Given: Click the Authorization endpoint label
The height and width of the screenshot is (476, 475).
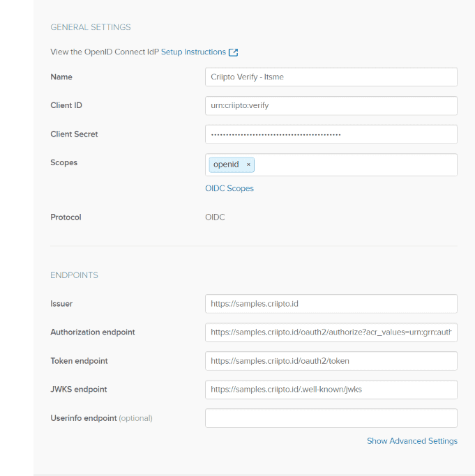Looking at the screenshot, I should coord(92,332).
